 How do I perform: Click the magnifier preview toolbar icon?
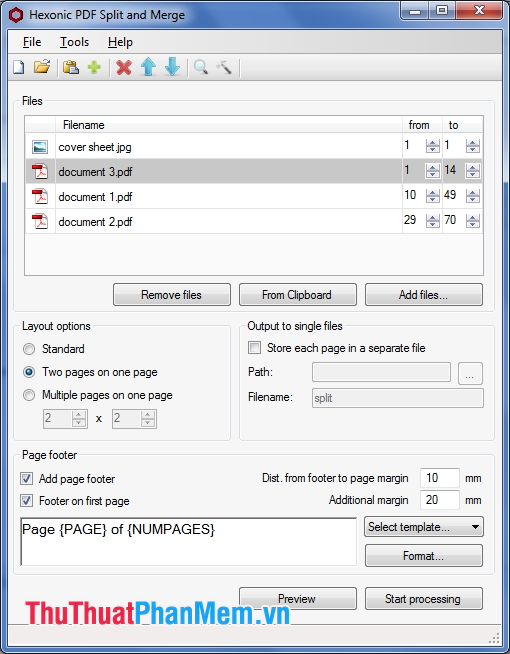pos(201,67)
